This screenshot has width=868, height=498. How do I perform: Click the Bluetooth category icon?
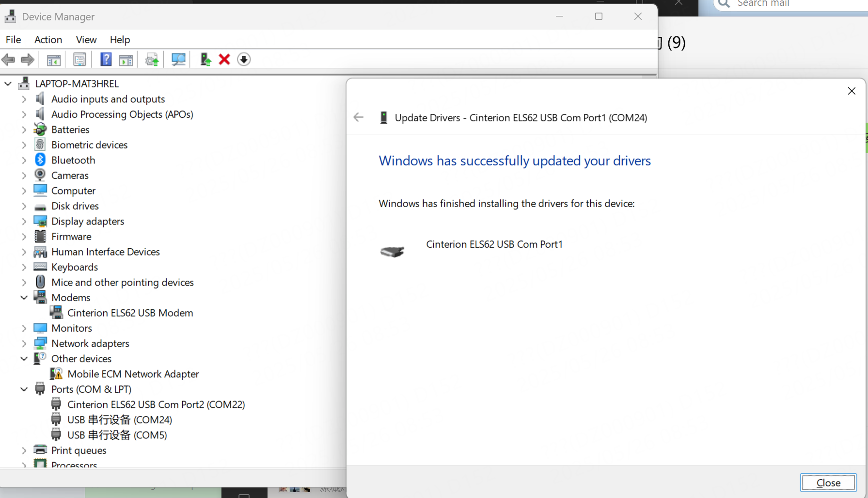40,160
